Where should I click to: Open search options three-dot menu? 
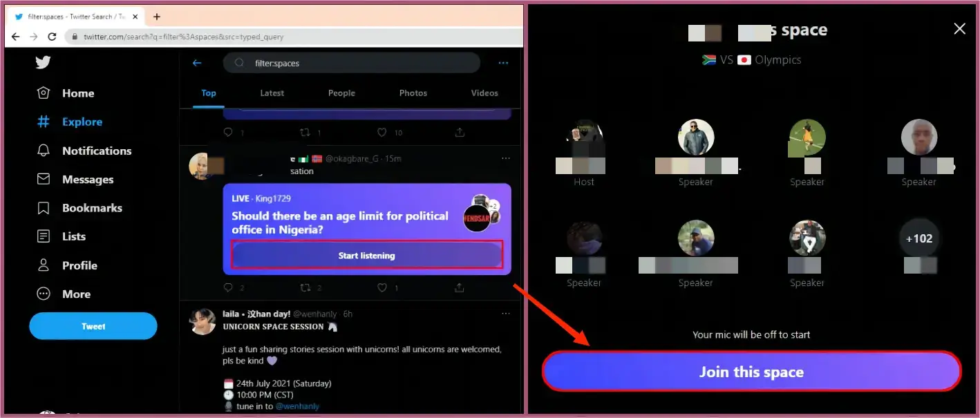[x=503, y=63]
